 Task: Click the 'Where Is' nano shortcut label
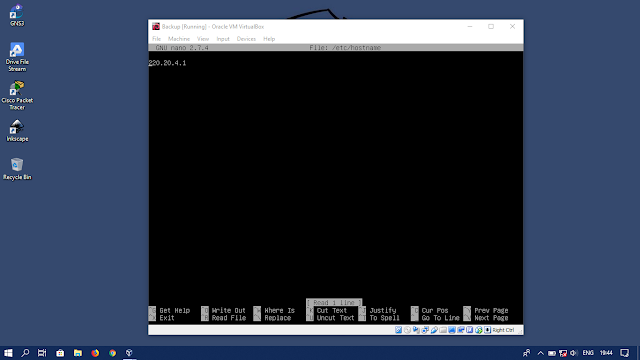click(x=280, y=311)
